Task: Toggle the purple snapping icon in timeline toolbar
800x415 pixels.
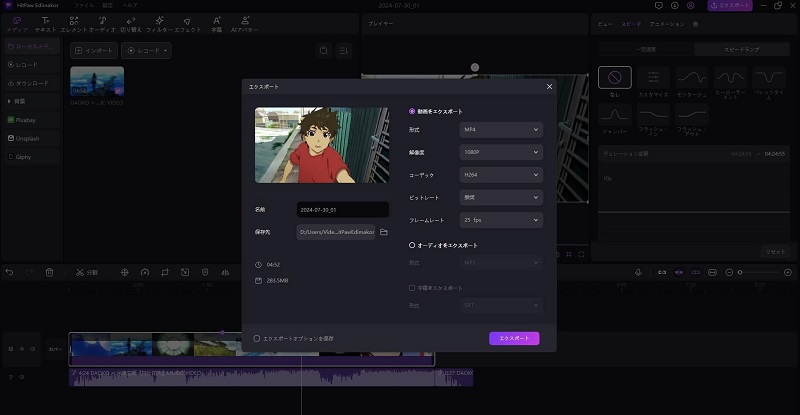Action: [x=679, y=272]
